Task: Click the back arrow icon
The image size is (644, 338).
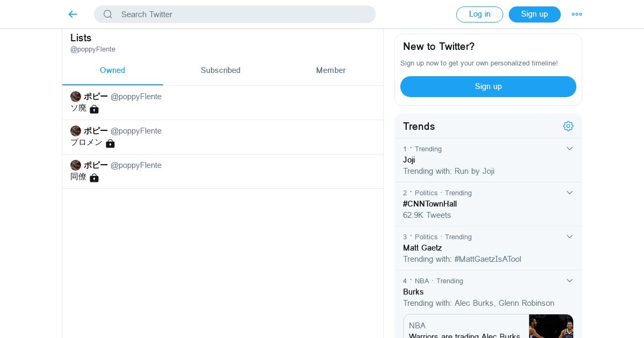Action: pyautogui.click(x=73, y=14)
